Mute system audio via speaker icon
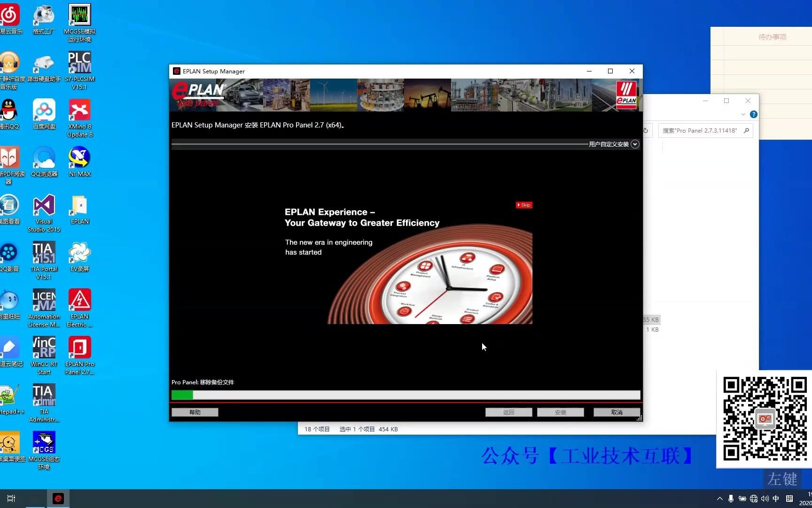Screen dimensions: 812x508 (x=765, y=499)
